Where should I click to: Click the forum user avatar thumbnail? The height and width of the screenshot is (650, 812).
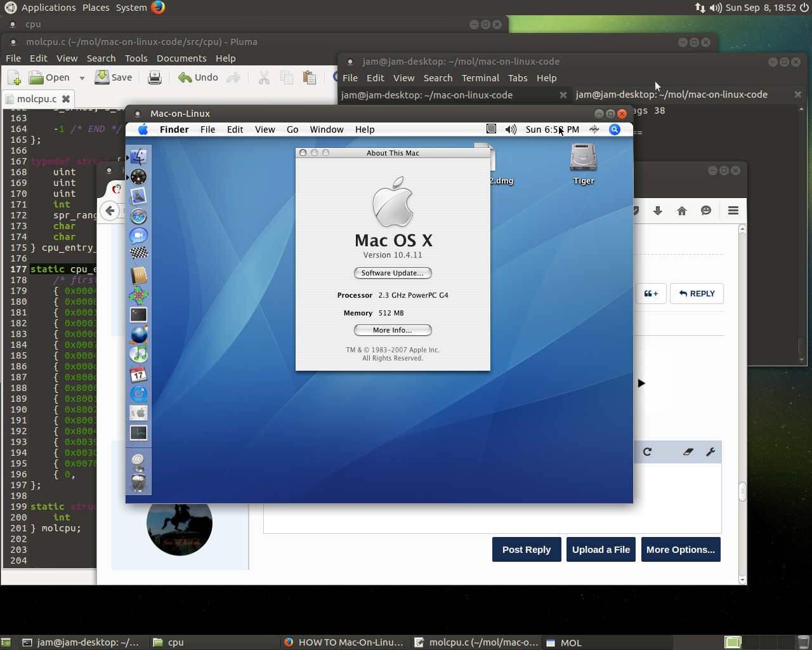pos(180,529)
